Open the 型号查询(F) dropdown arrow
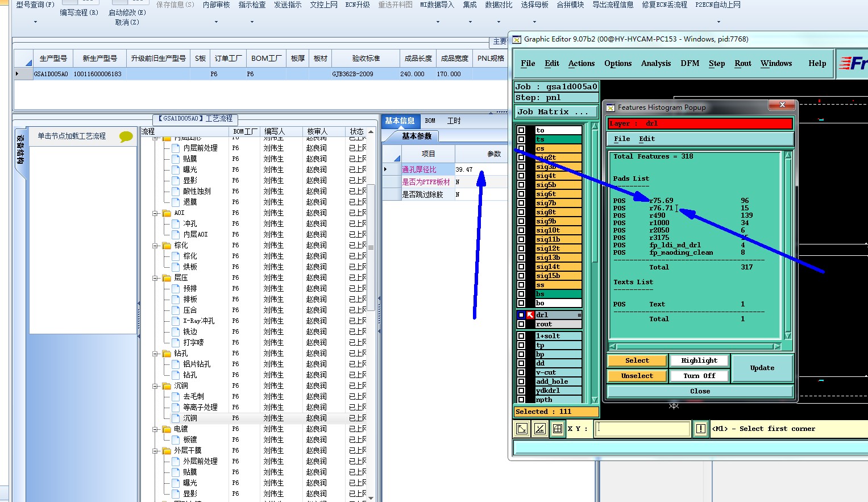Viewport: 868px width, 502px height. pyautogui.click(x=35, y=22)
